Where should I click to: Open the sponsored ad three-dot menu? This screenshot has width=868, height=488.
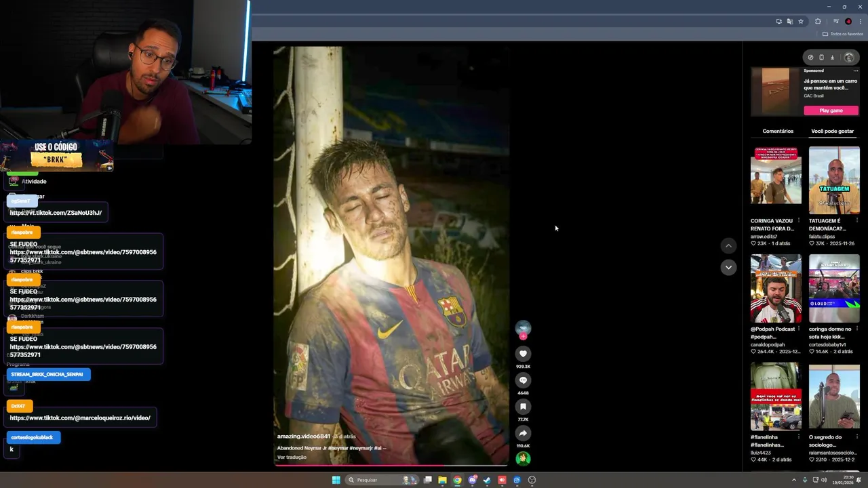point(856,70)
